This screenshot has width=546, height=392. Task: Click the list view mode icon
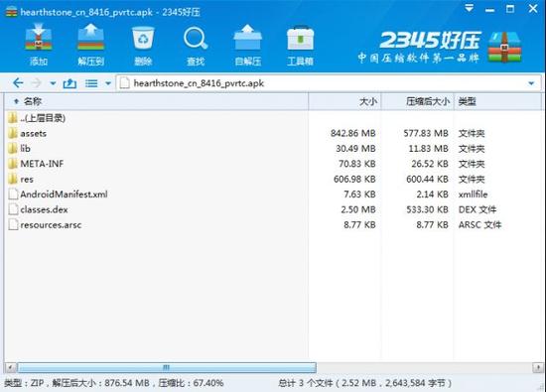point(91,83)
